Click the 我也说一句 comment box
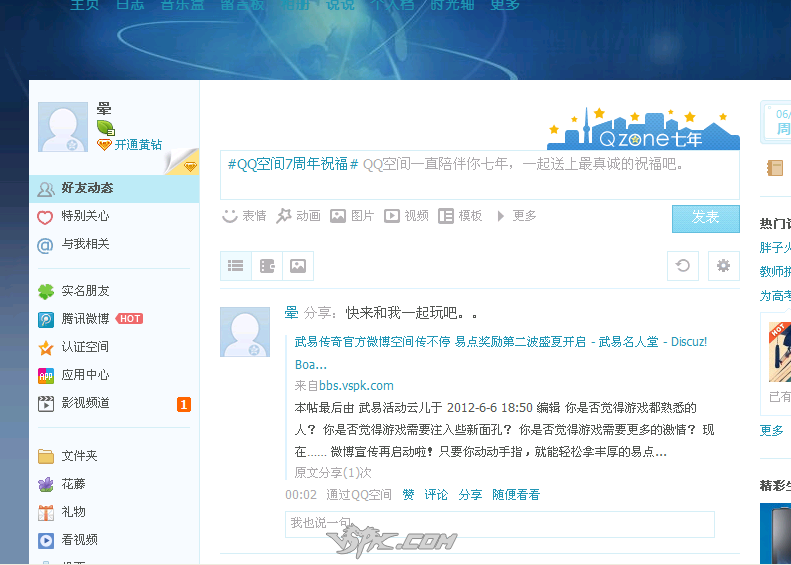The height and width of the screenshot is (565, 791). click(x=499, y=525)
